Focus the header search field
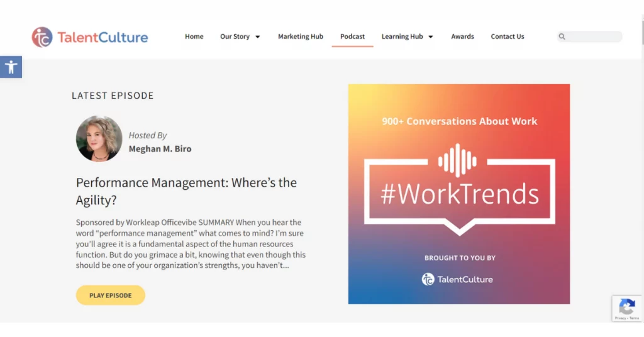This screenshot has width=644, height=337. click(590, 36)
